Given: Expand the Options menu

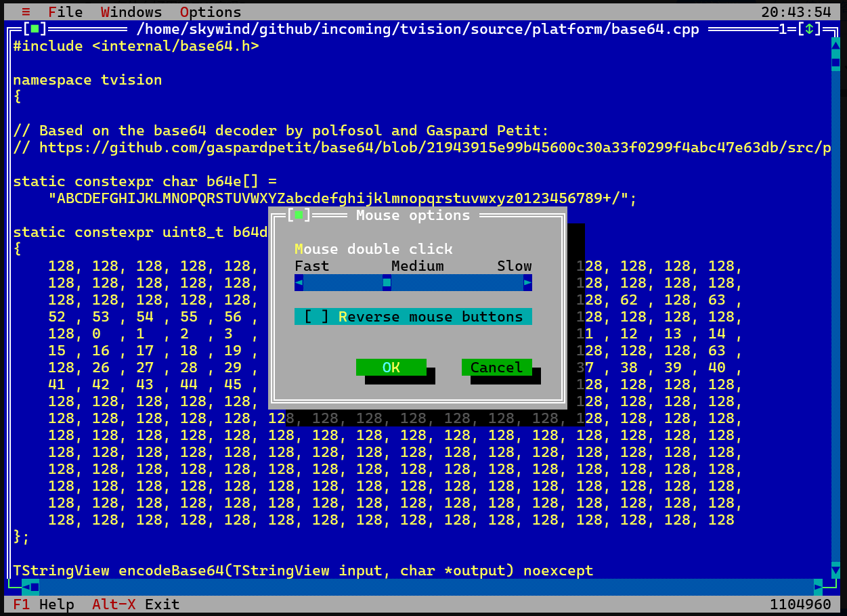Looking at the screenshot, I should 211,12.
